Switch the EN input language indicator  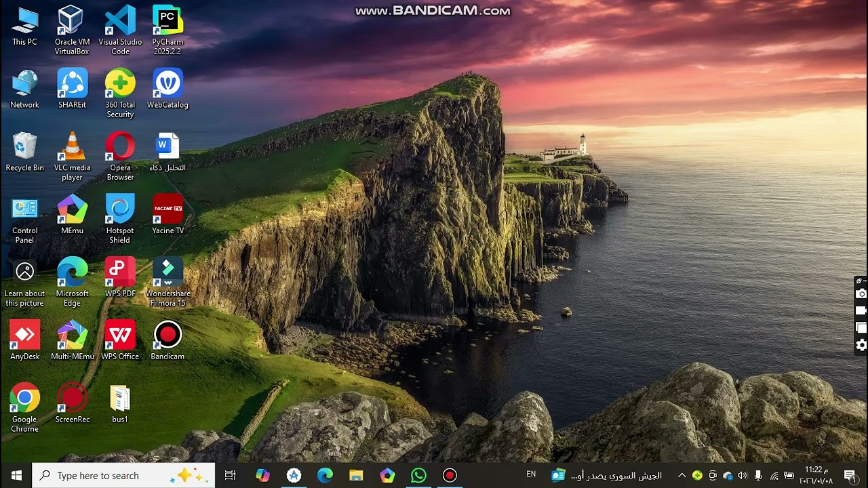(531, 474)
